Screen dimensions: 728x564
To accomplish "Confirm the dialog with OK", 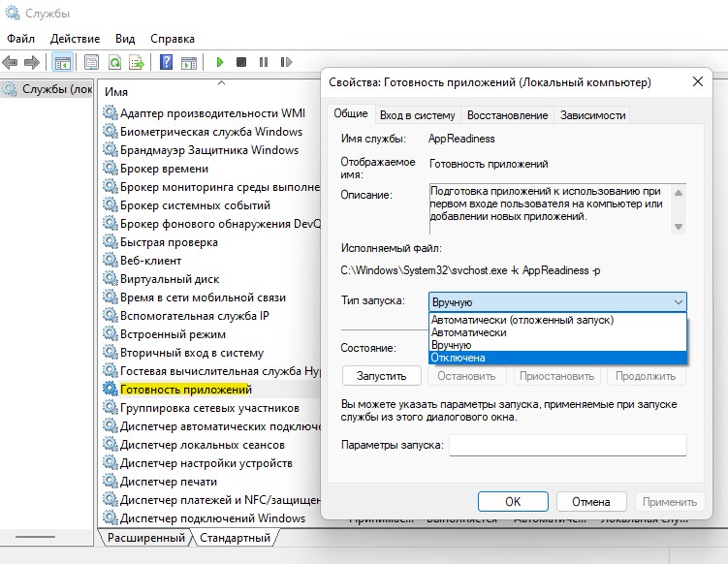I will pos(513,502).
